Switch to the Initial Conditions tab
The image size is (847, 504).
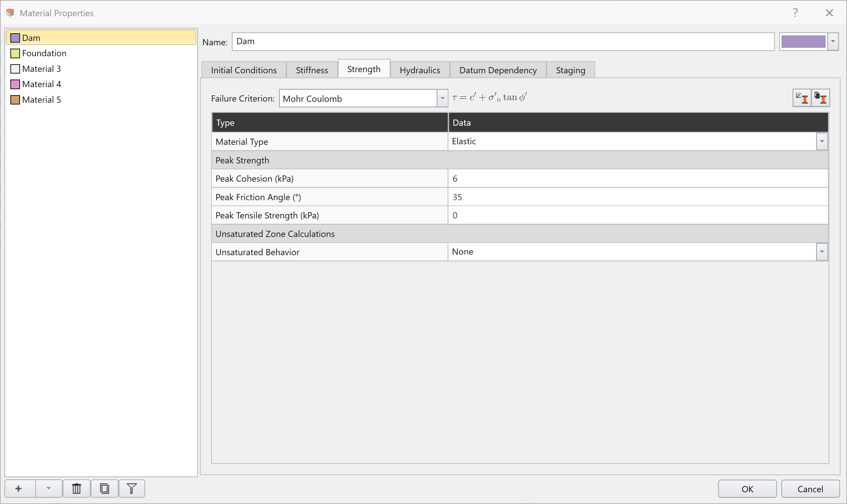pyautogui.click(x=244, y=70)
